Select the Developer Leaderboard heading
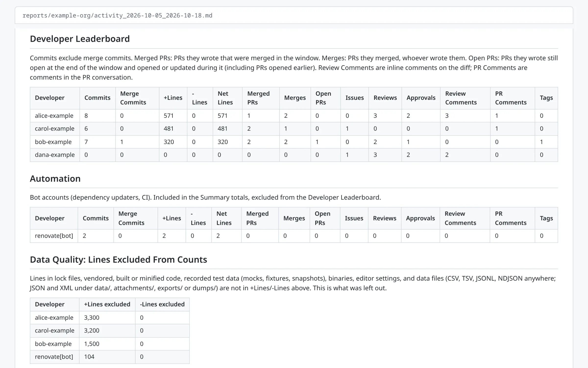 click(80, 39)
